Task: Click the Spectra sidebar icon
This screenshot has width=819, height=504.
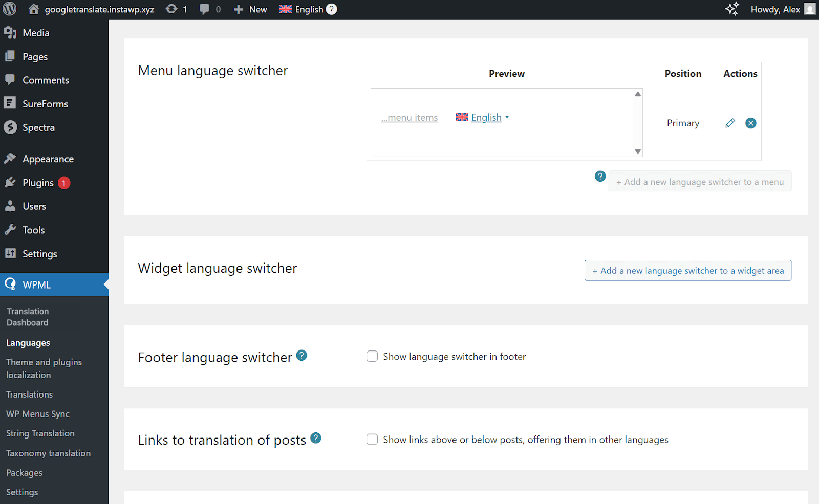Action: tap(10, 127)
